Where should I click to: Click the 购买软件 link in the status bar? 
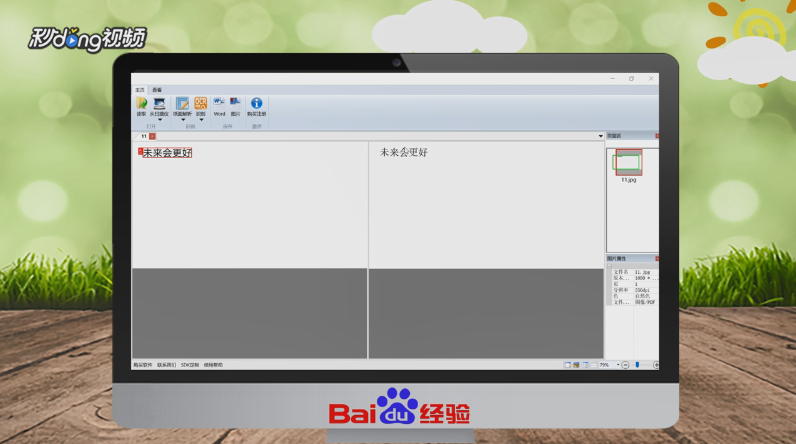[143, 365]
